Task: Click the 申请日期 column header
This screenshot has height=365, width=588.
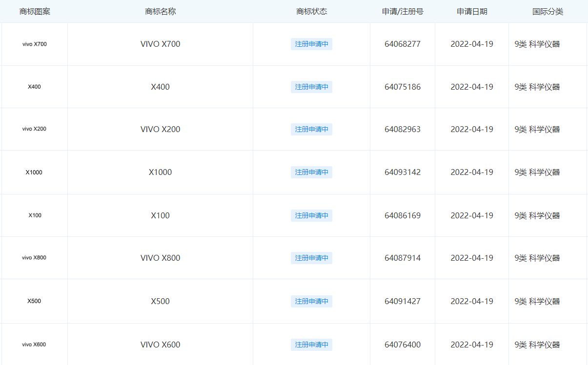Action: point(472,12)
